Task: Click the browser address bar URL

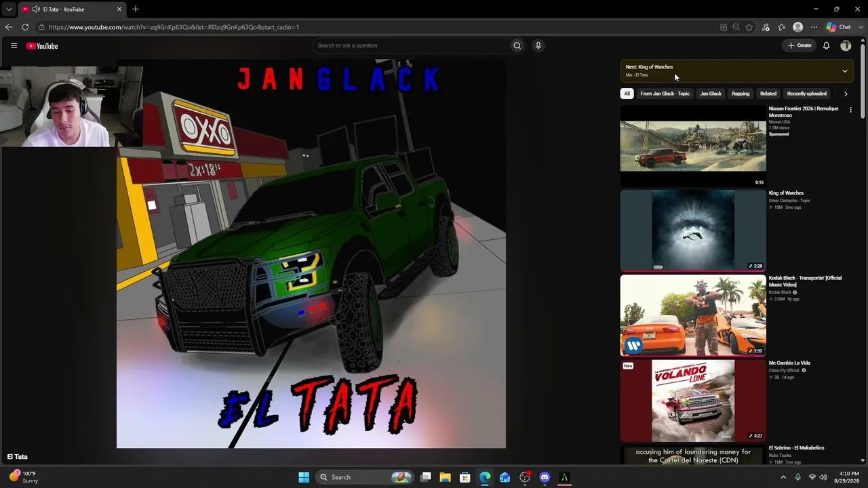Action: click(x=174, y=27)
